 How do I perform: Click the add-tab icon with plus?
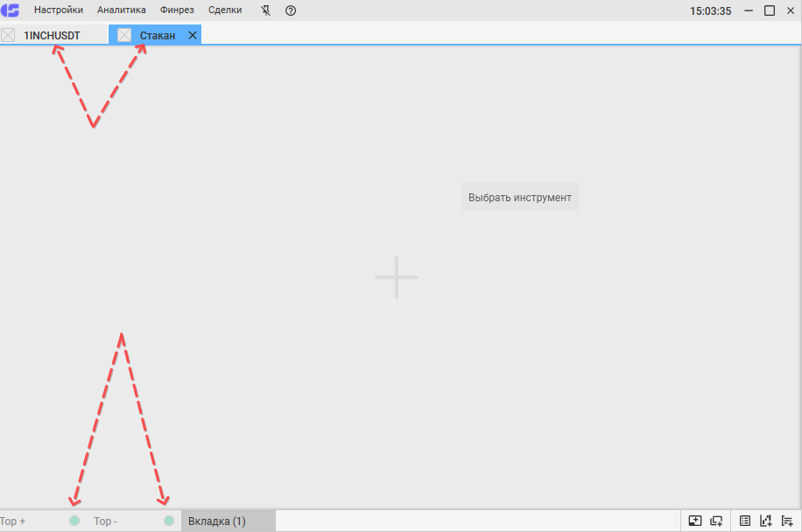pyautogui.click(x=695, y=521)
